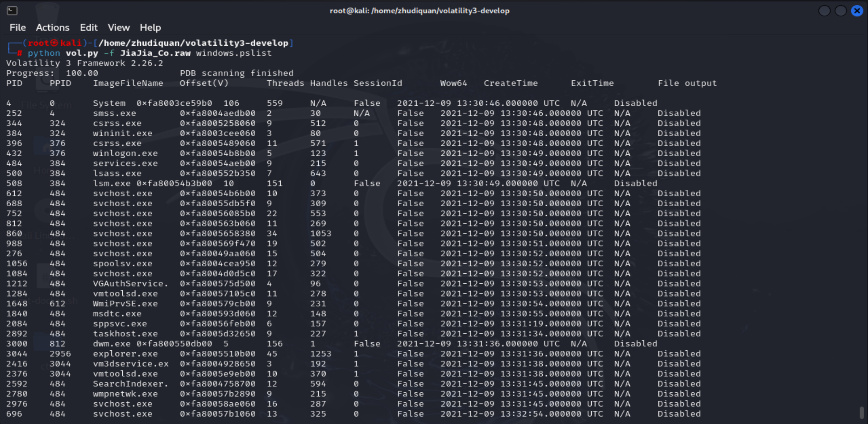
Task: Click 'WmiPrvSE.exe' process name
Action: [125, 304]
